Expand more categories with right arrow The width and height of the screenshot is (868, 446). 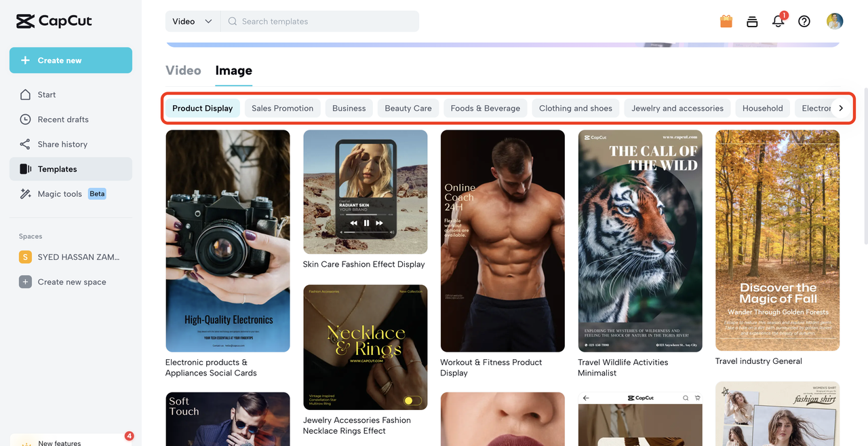click(x=841, y=108)
